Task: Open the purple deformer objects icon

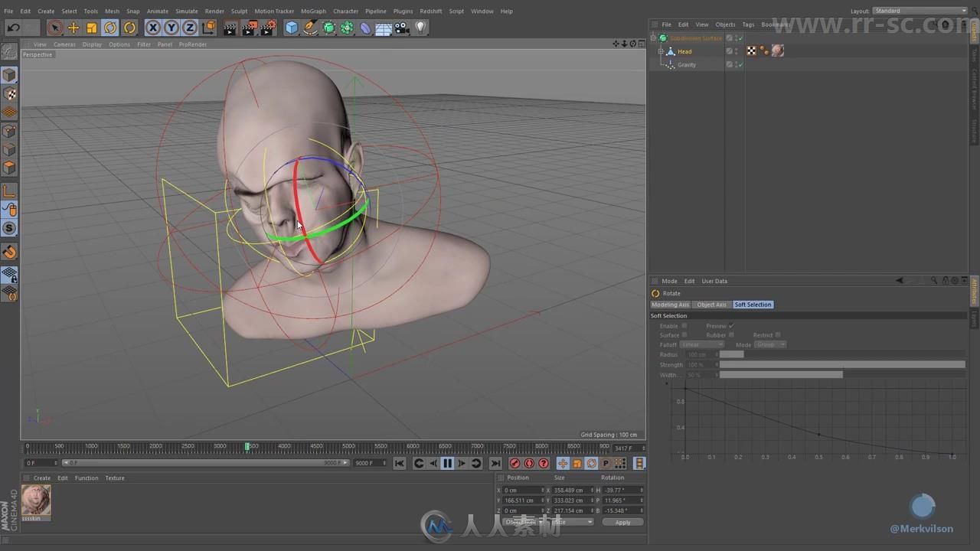Action: [x=365, y=28]
